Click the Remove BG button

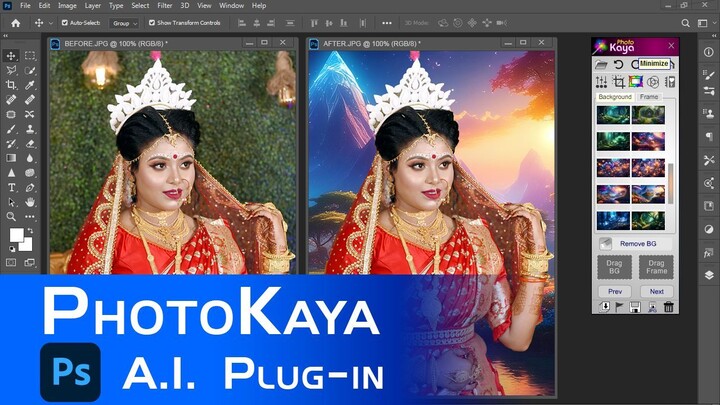tap(635, 243)
